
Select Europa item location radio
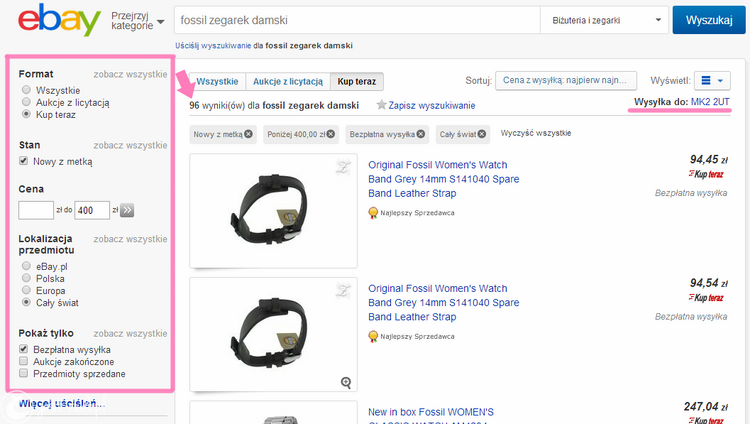point(26,290)
